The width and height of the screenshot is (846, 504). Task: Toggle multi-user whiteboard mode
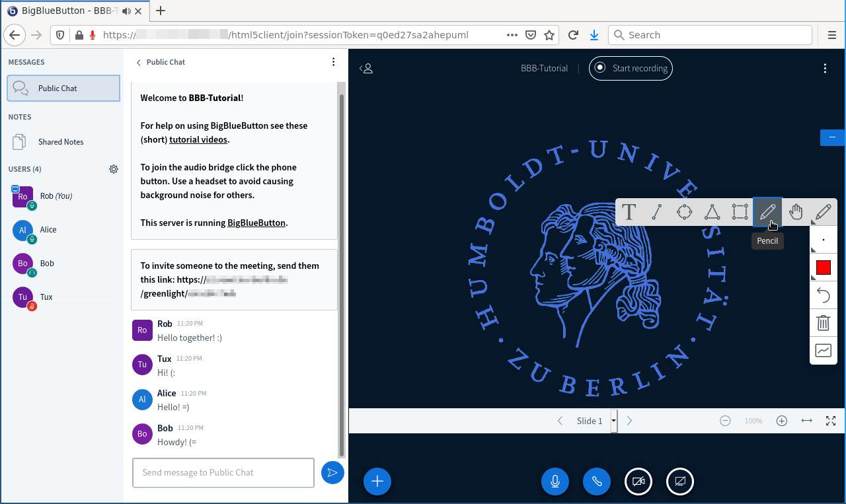[x=824, y=351]
